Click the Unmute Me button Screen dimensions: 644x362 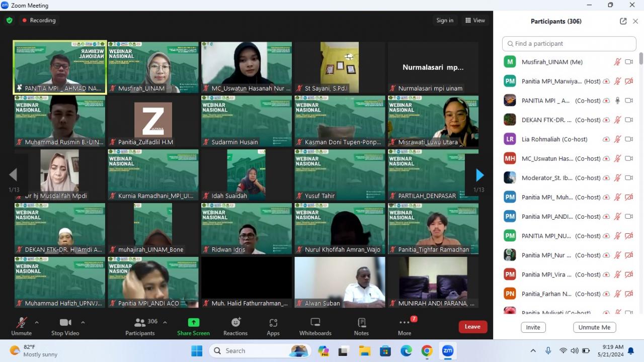coord(594,327)
